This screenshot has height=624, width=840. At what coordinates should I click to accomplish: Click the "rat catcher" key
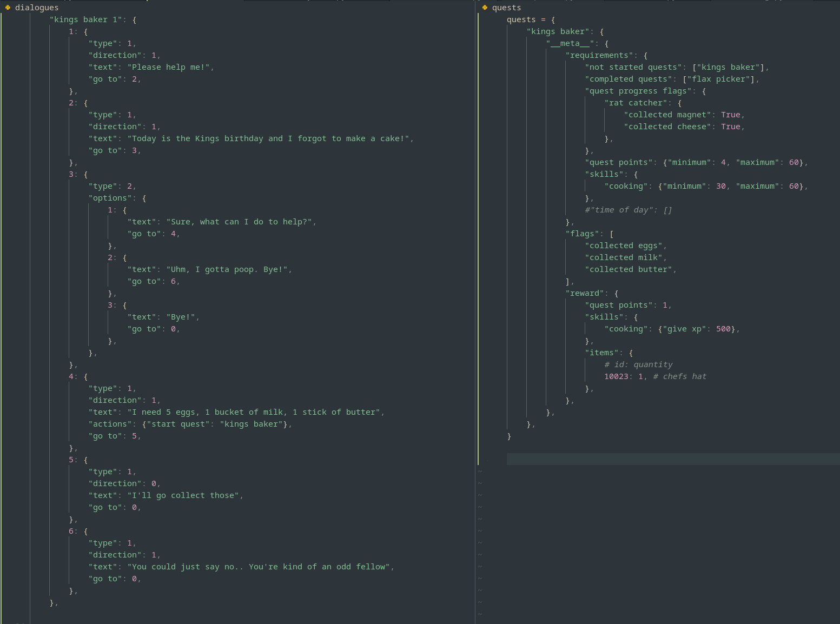[x=636, y=103]
